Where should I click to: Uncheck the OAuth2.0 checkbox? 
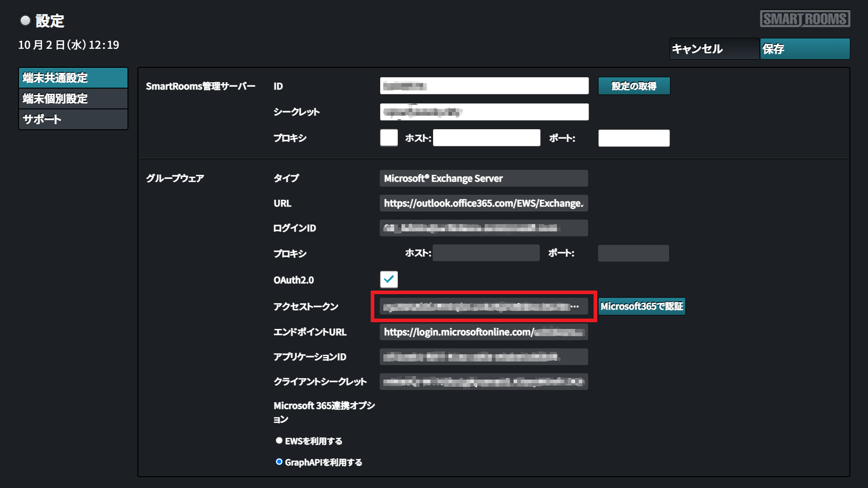(x=389, y=279)
